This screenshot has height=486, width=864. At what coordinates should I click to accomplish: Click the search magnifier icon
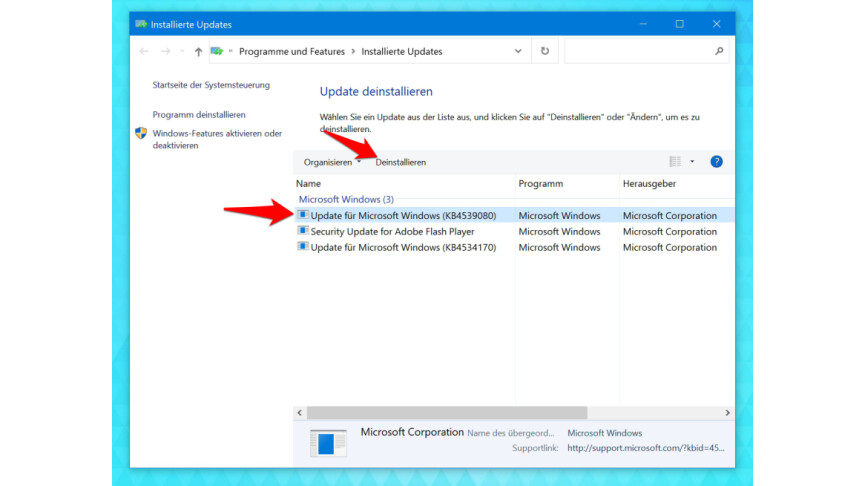click(719, 51)
